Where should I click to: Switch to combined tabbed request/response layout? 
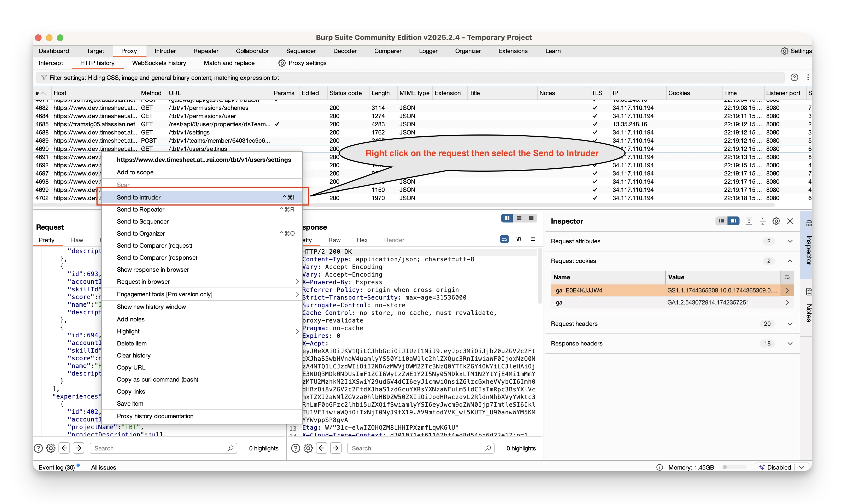tap(531, 218)
